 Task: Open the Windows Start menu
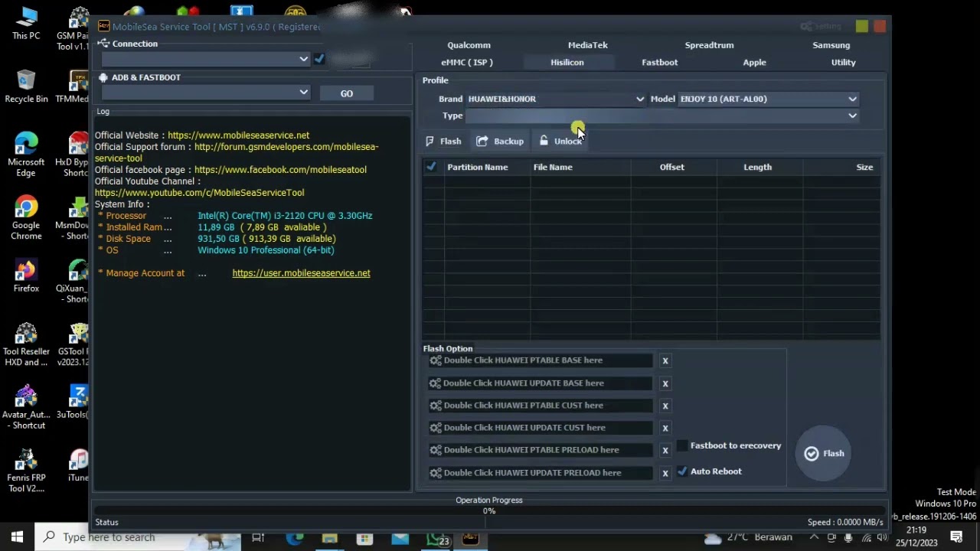(17, 537)
